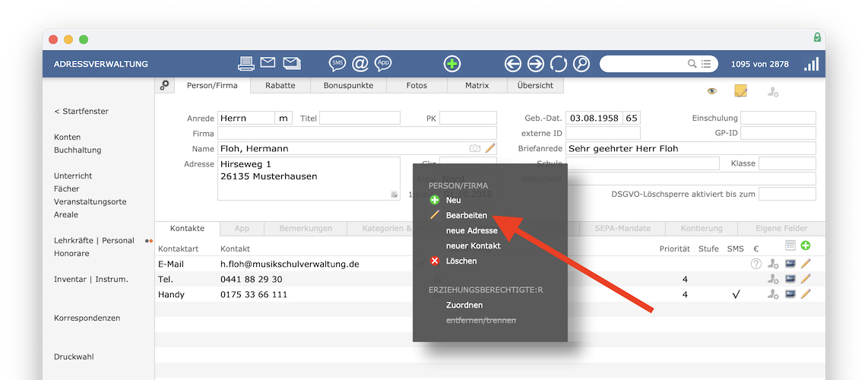Screen dimensions: 868x380
Task: Click the @ email icon in toolbar
Action: 360,64
